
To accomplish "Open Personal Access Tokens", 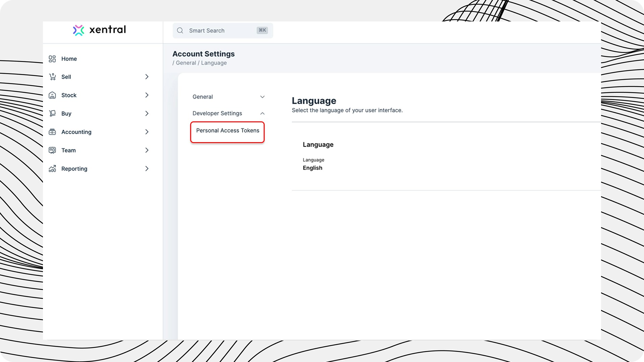I will click(227, 131).
